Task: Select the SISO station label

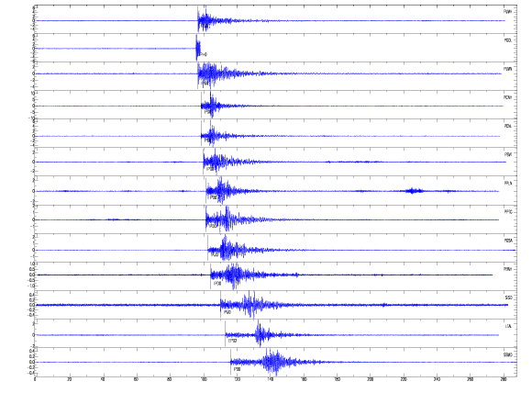Action: tap(508, 297)
